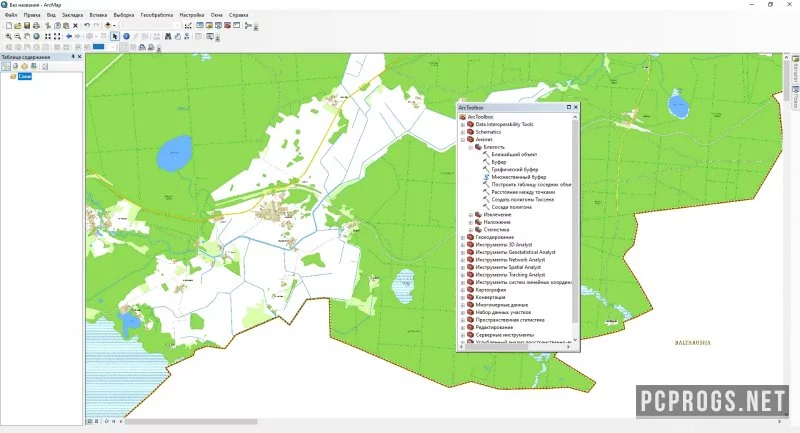Screen dimensions: 800x433
Task: Delete selection with the X icon
Action: pos(76,26)
